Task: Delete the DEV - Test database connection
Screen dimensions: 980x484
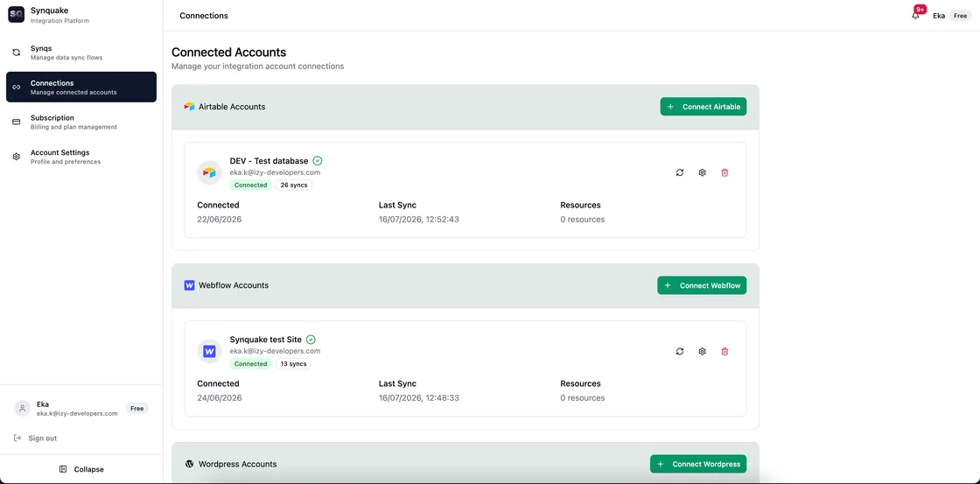Action: 725,172
